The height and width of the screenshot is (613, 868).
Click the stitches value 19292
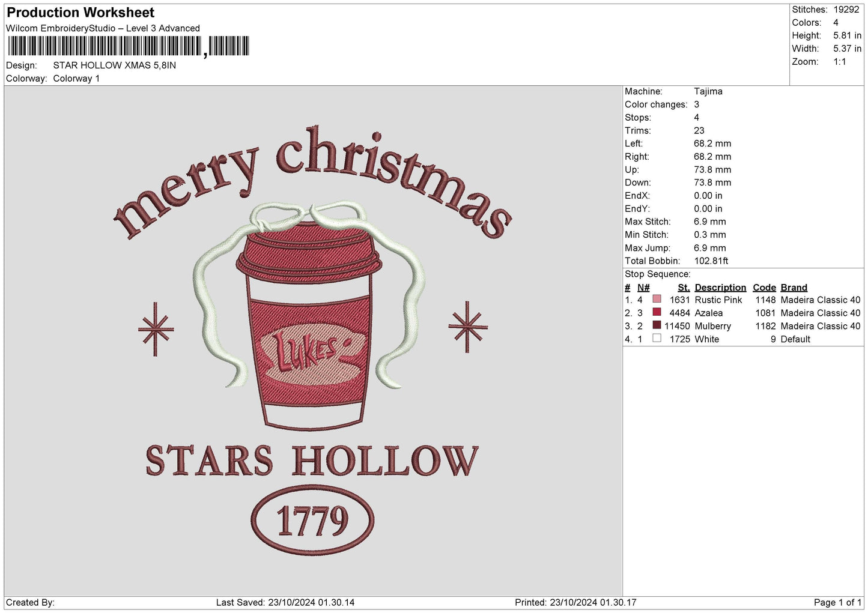846,10
